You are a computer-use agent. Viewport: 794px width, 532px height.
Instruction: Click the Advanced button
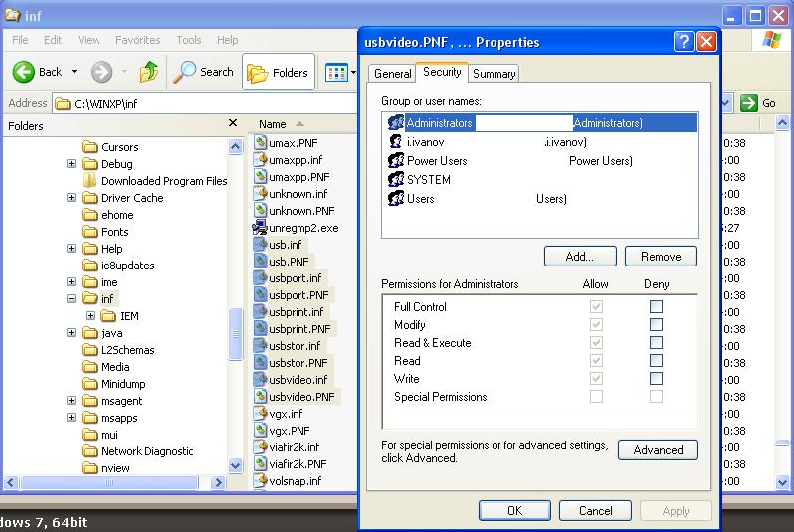(x=658, y=450)
